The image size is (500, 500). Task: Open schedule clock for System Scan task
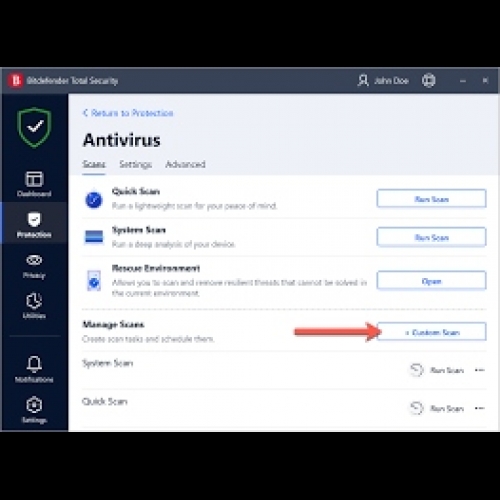click(x=416, y=370)
